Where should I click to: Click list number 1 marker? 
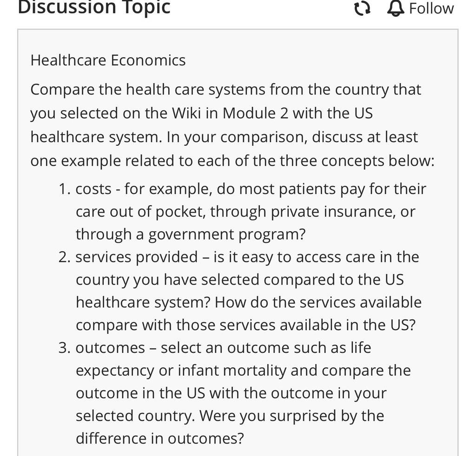tap(64, 189)
